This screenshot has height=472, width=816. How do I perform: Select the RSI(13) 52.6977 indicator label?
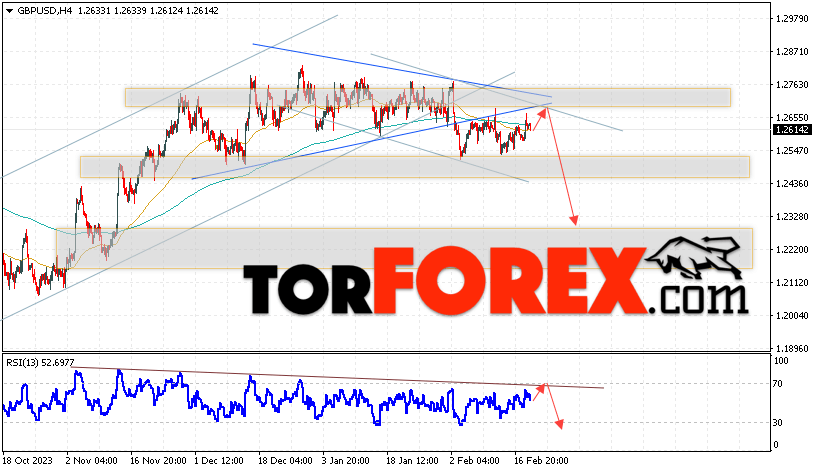pyautogui.click(x=40, y=362)
